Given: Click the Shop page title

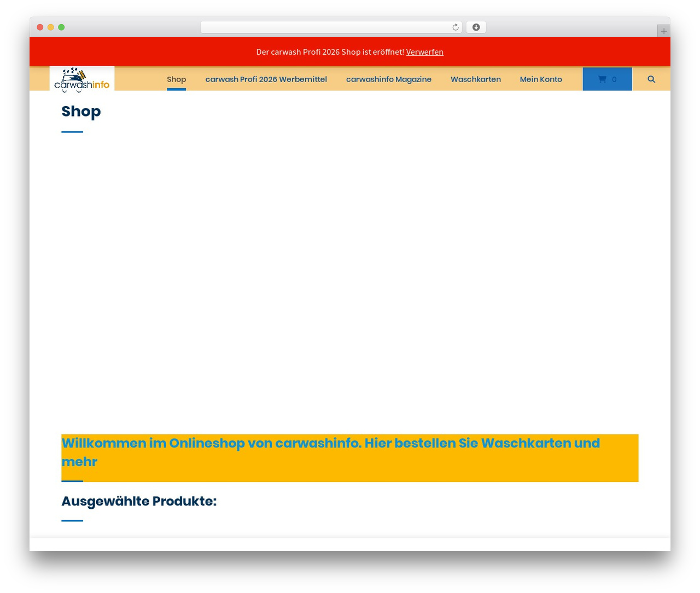Looking at the screenshot, I should [81, 111].
